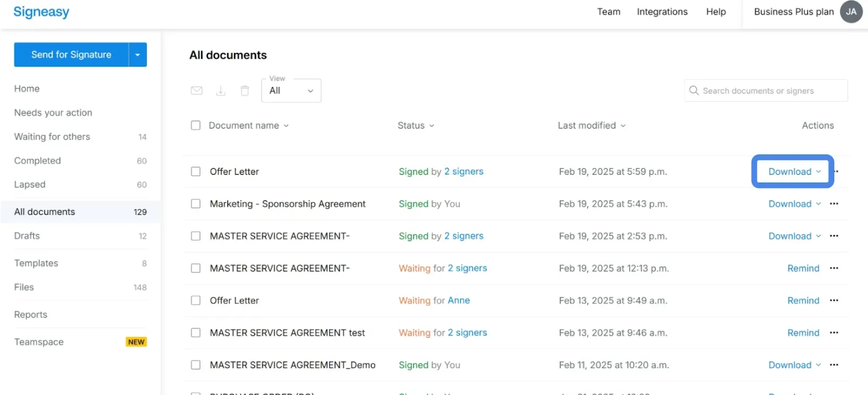The image size is (868, 395).
Task: Open Marketing - Sponsorship Agreement document
Action: coord(288,204)
